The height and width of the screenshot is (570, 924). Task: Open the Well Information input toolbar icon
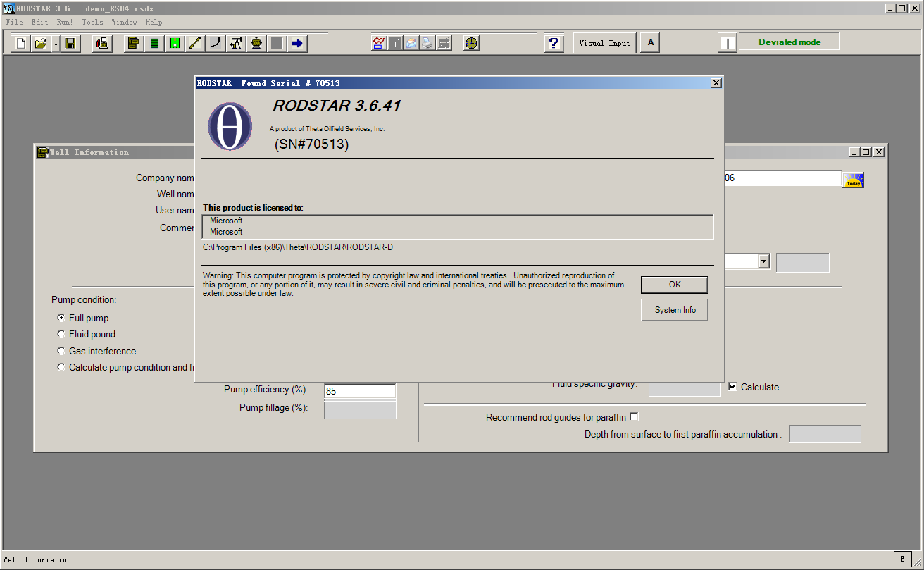(x=134, y=43)
